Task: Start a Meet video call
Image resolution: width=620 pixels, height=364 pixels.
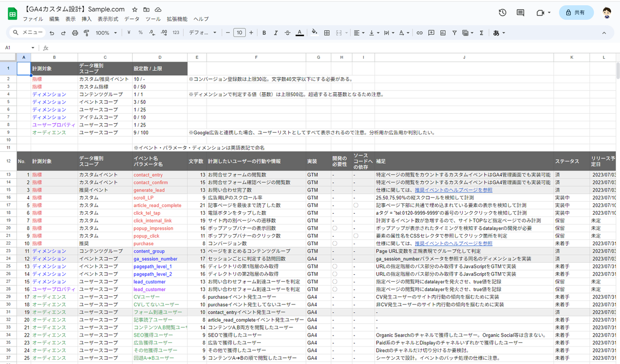Action: pos(541,13)
